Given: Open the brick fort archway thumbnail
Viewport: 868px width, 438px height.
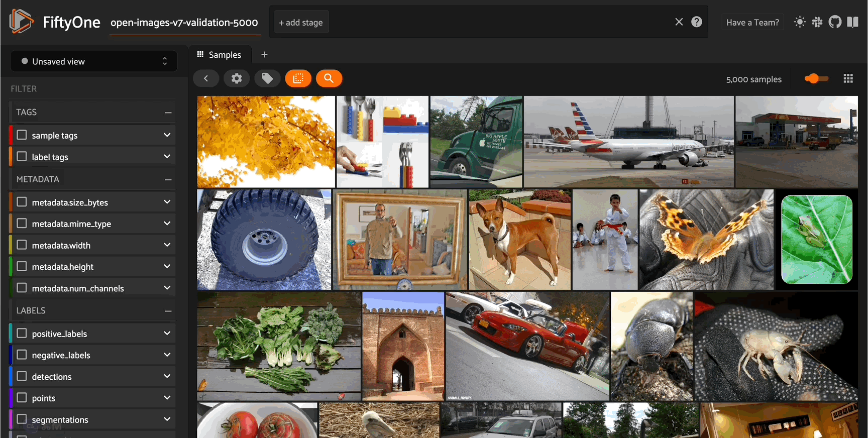Looking at the screenshot, I should (403, 346).
